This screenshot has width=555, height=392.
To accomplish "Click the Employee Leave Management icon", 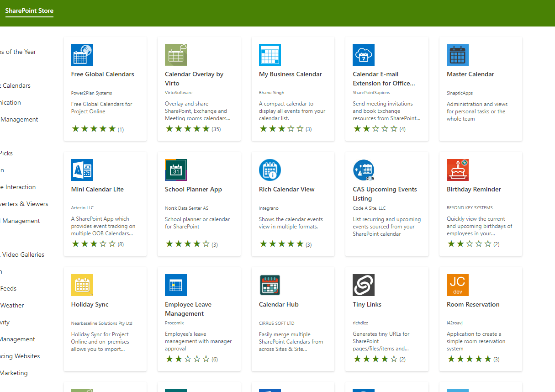I will pos(176,285).
